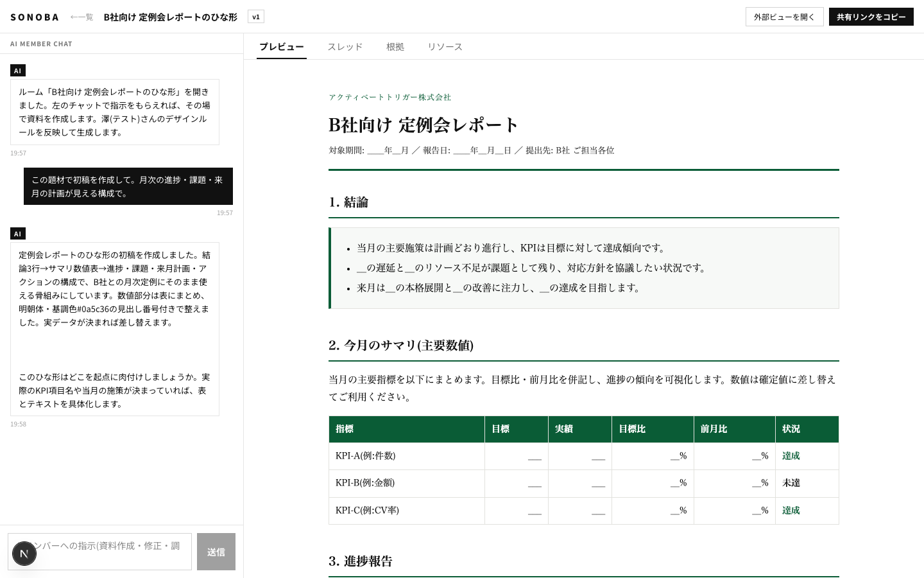Screen dimensions: 924x578
Task: Click the 対象期間 date line
Action: point(472,150)
